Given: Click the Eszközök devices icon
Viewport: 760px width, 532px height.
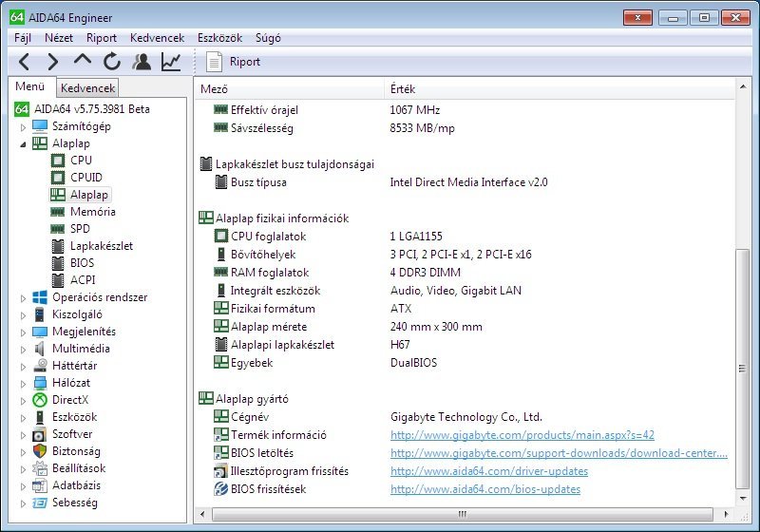Looking at the screenshot, I should point(40,417).
